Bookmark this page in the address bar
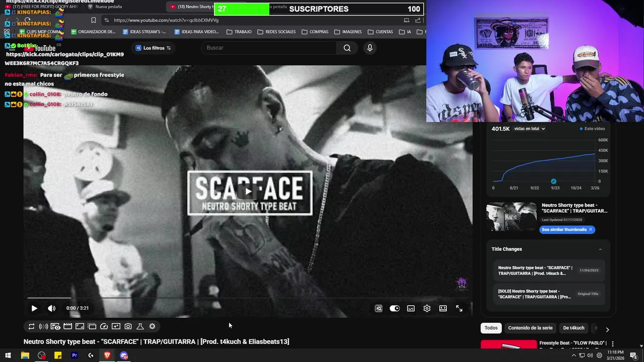The image size is (644, 362). pyautogui.click(x=94, y=20)
